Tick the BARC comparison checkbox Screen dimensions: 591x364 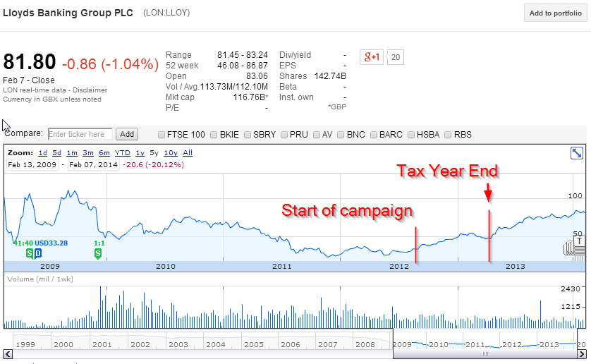[x=374, y=135]
